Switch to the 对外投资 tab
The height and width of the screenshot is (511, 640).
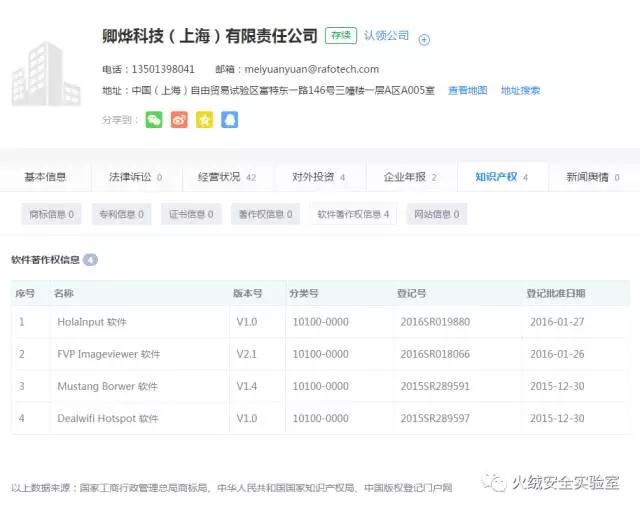(319, 177)
